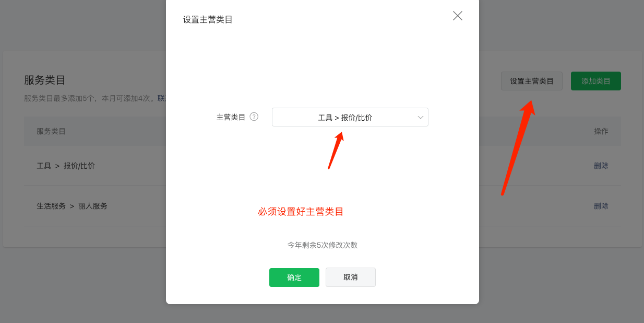
Task: Select the 生活服务 > 丽人服务 table row
Action: tap(323, 206)
